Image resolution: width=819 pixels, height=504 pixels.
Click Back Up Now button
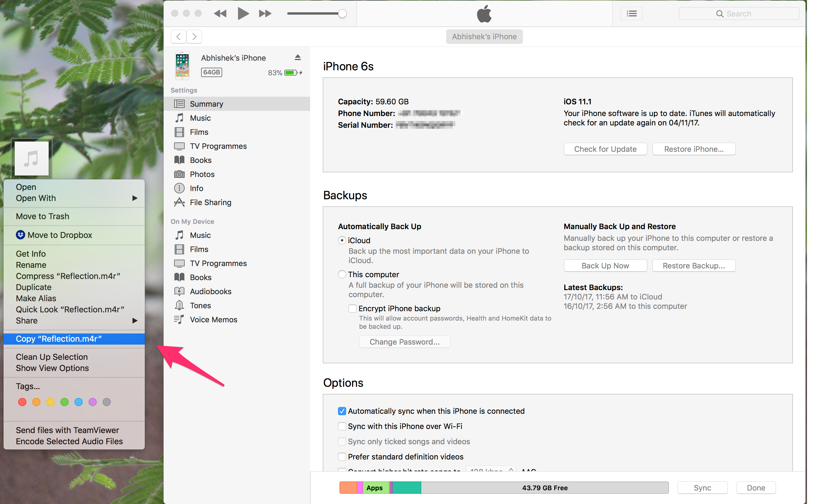tap(605, 266)
